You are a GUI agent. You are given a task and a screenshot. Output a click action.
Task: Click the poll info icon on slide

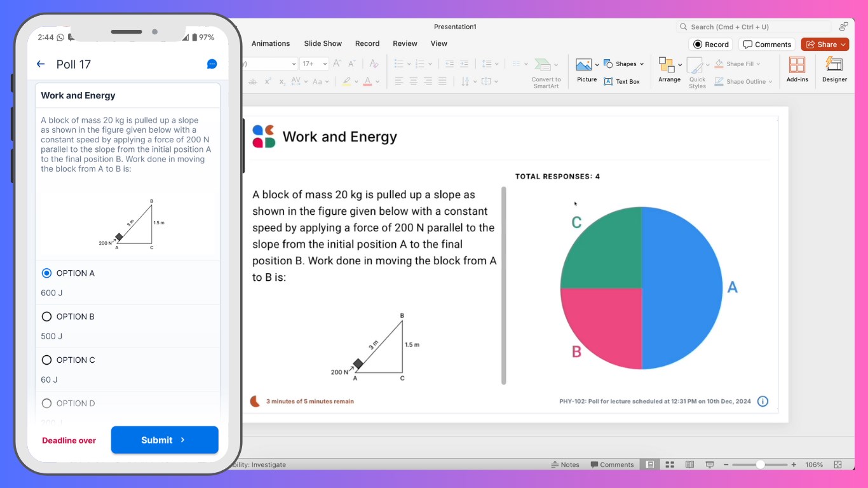(763, 402)
